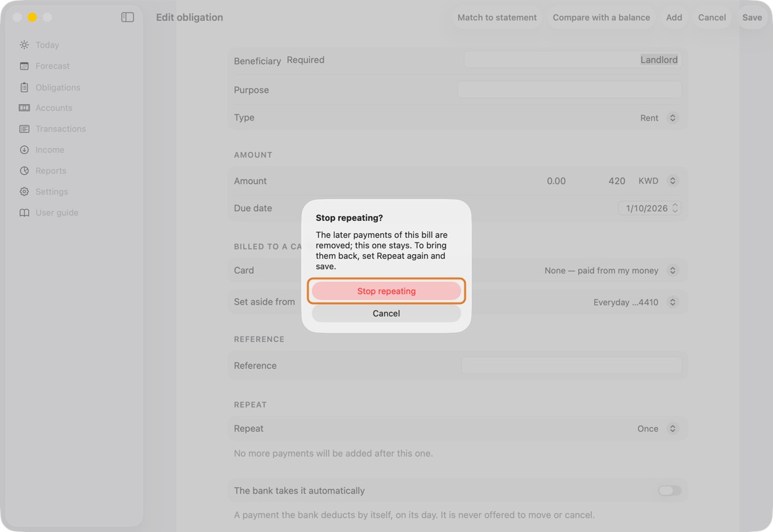
Task: Click the Accounts banknote icon
Action: pos(24,108)
